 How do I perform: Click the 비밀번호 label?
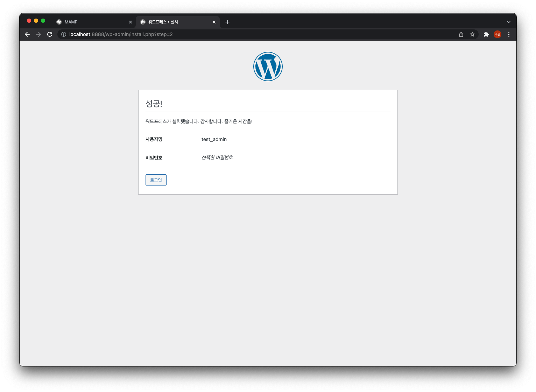(154, 158)
